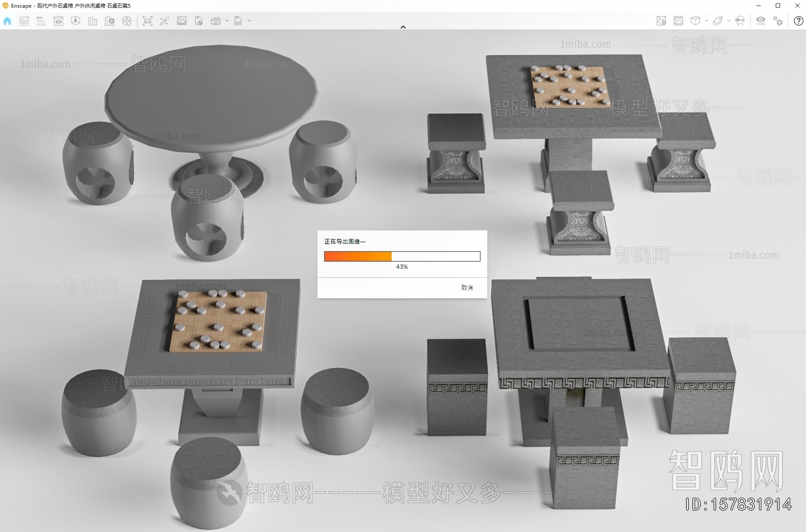
Task: Click the EXE standalone export icon
Action: coord(238,21)
